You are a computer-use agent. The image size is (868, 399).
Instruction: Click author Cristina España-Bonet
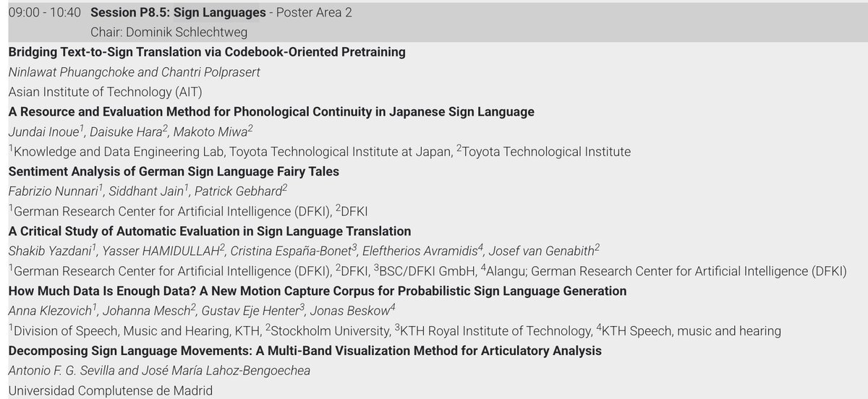(292, 251)
